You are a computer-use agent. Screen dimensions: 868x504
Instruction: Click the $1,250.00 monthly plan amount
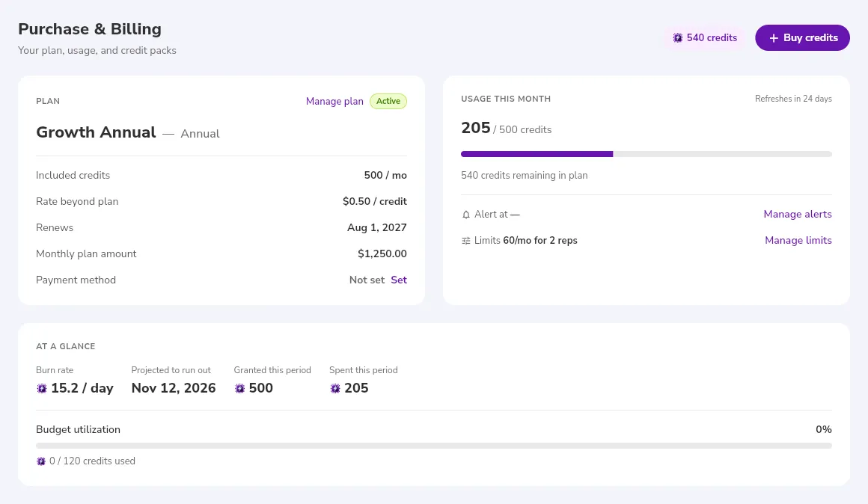click(x=382, y=254)
